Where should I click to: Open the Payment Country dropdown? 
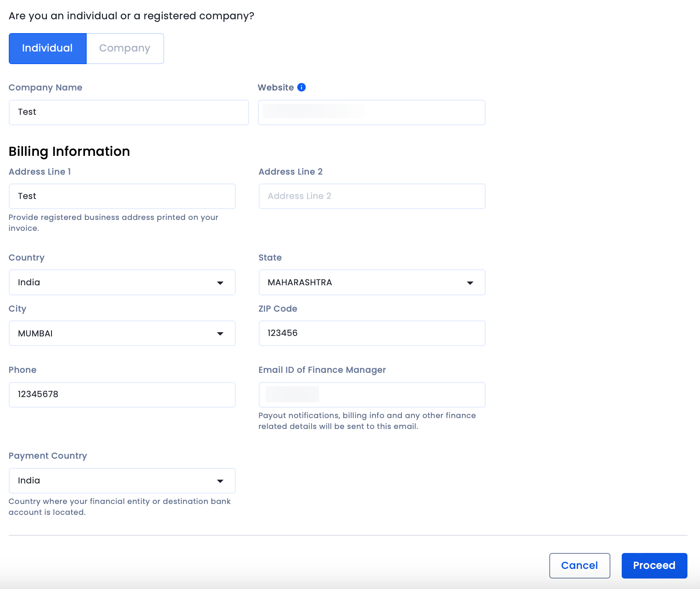122,480
